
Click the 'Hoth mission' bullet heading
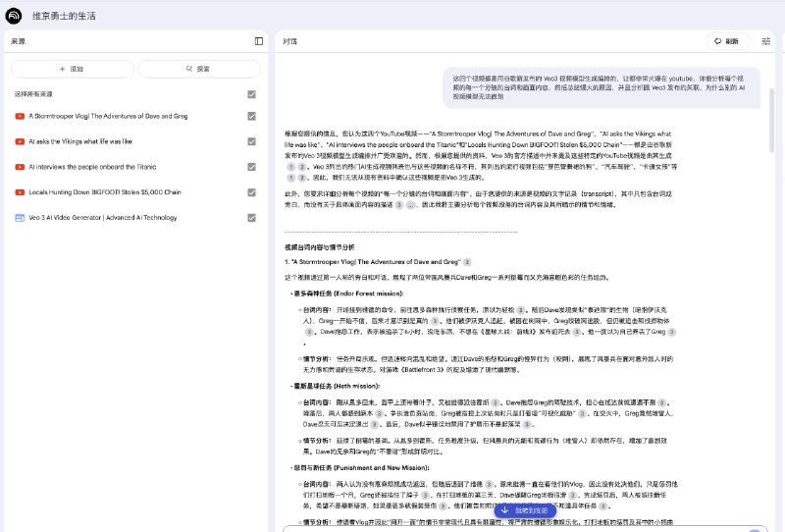pyautogui.click(x=337, y=386)
